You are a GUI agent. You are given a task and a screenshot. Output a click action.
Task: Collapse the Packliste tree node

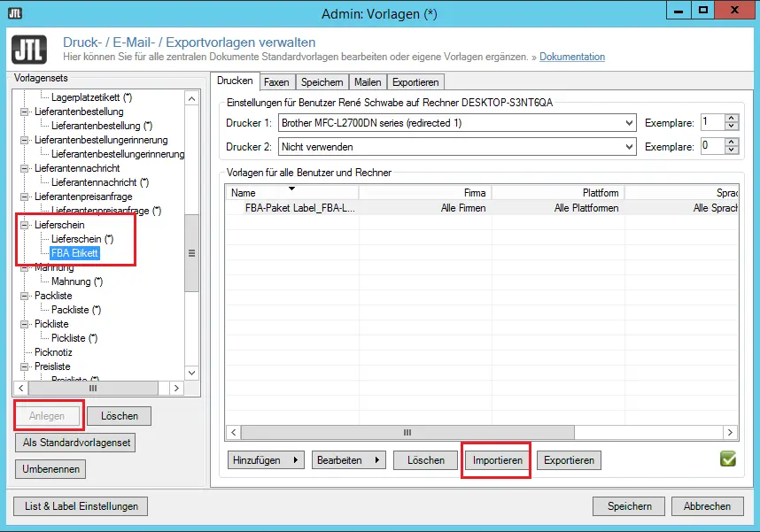point(24,296)
